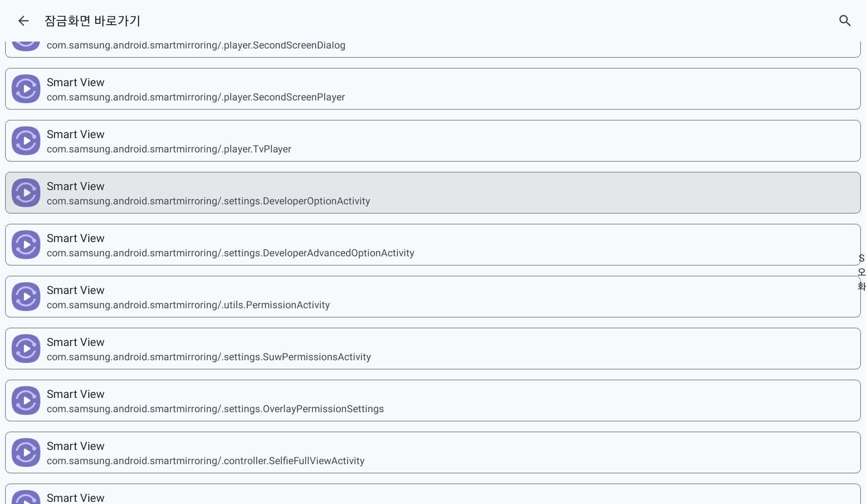Select the Smart View icon beside OverlayPermissionSettings
This screenshot has height=504, width=866.
[26, 400]
